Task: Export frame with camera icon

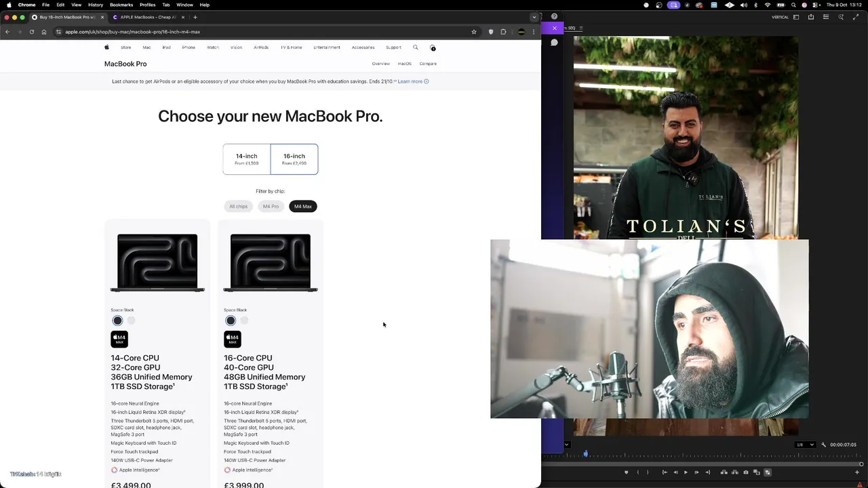Action: point(746,472)
